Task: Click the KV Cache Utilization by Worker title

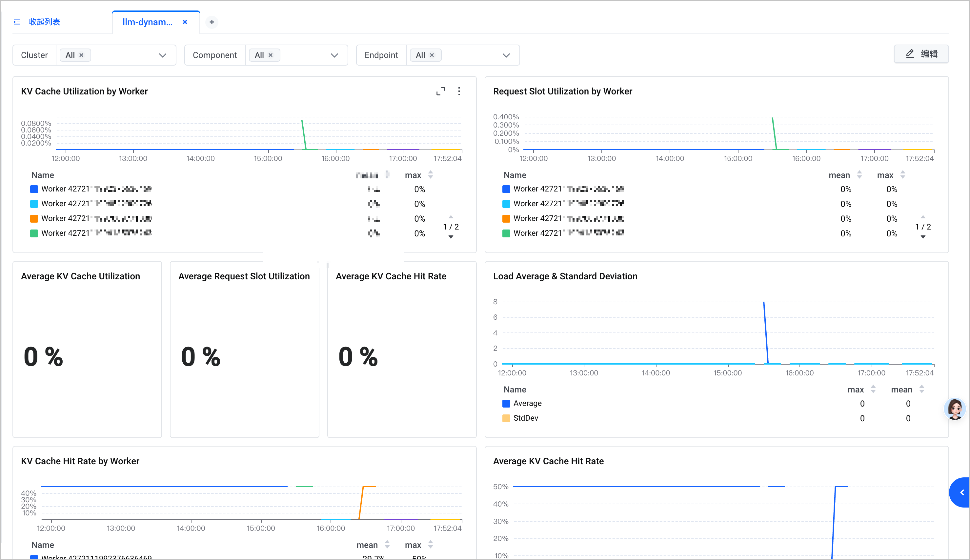Action: pos(84,91)
